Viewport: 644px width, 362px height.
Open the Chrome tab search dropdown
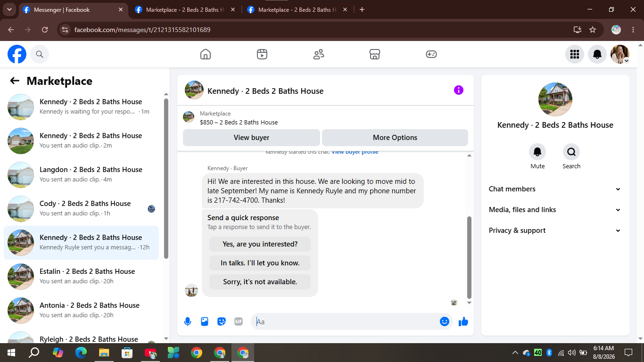point(9,9)
